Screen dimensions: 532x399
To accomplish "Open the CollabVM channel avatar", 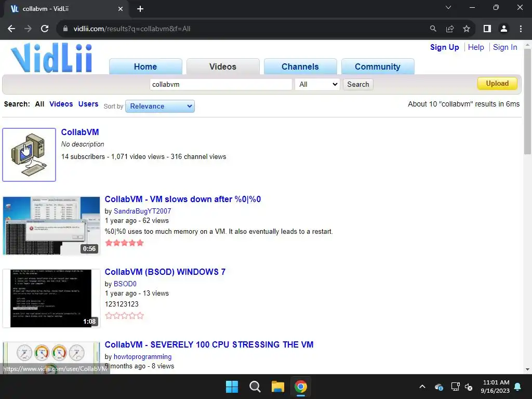I will click(29, 155).
